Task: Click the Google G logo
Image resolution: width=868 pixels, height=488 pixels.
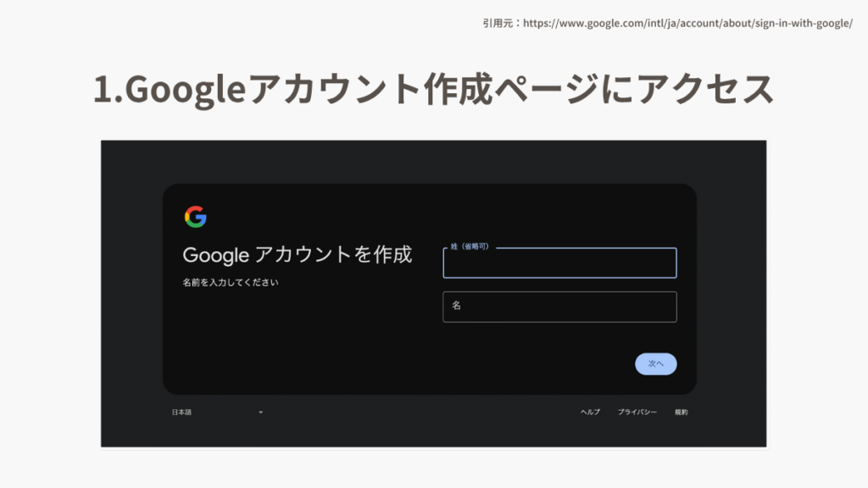Action: tap(196, 217)
